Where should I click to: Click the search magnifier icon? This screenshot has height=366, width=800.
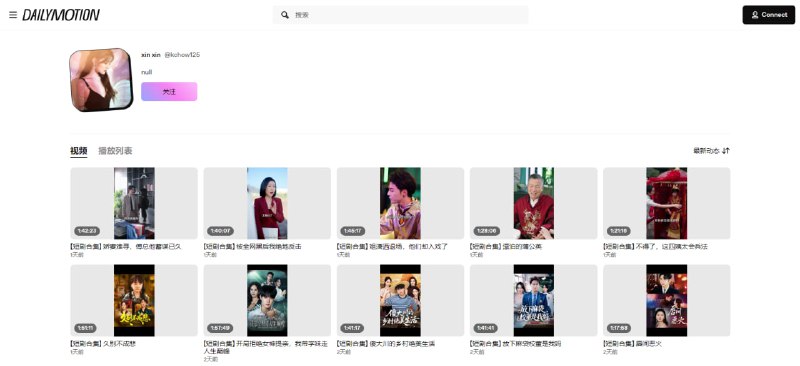[285, 15]
